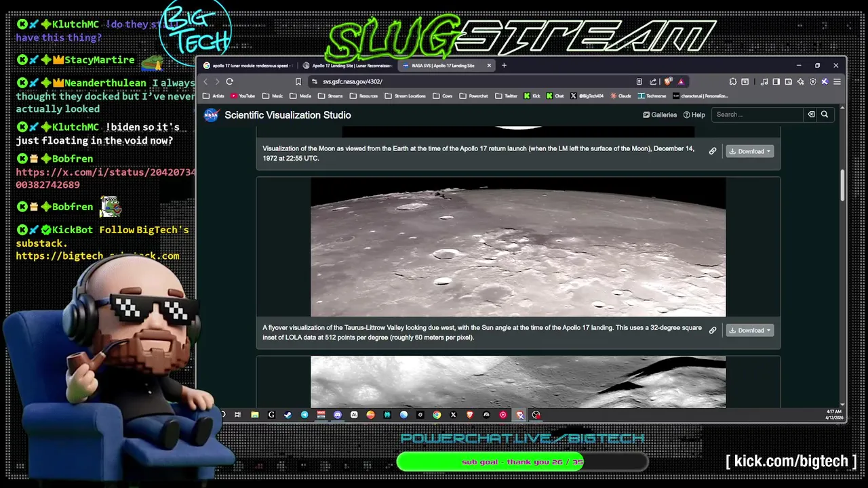Open the Brave Shields lion icon
This screenshot has height=488, width=868.
tap(668, 81)
